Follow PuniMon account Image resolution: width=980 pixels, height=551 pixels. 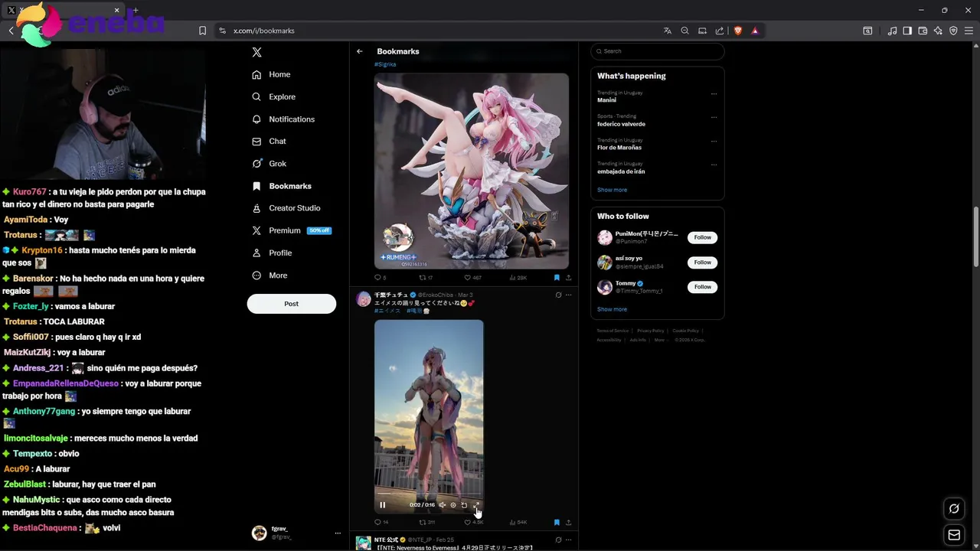click(703, 237)
